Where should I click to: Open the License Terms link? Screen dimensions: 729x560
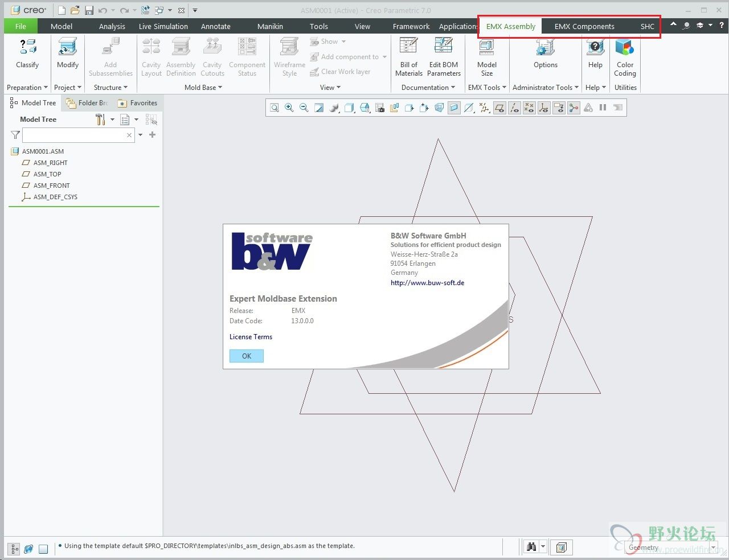pos(251,337)
